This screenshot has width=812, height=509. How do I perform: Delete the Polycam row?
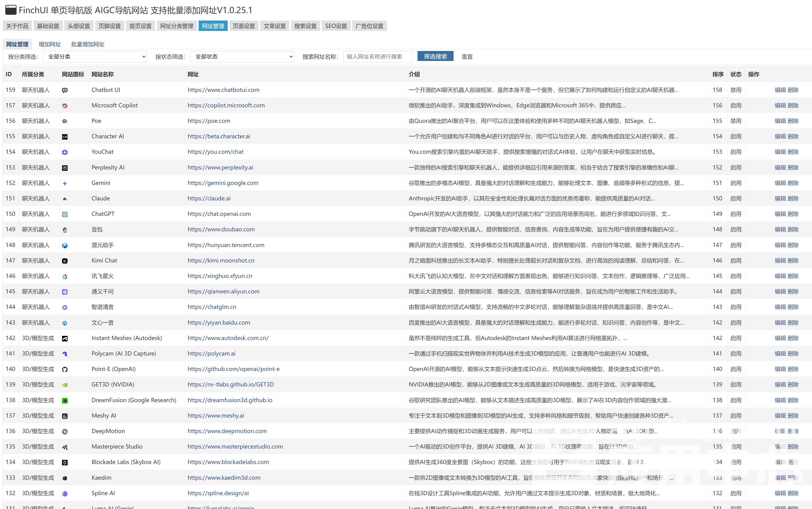click(793, 353)
